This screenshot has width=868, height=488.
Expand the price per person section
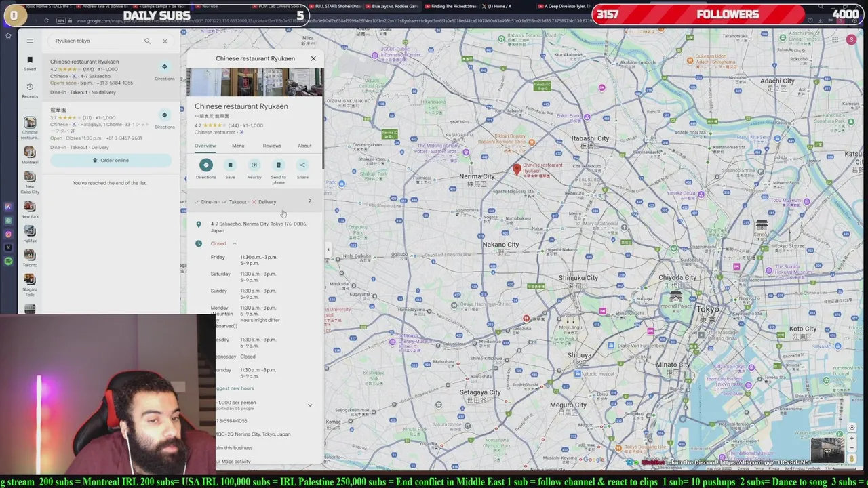pyautogui.click(x=310, y=405)
